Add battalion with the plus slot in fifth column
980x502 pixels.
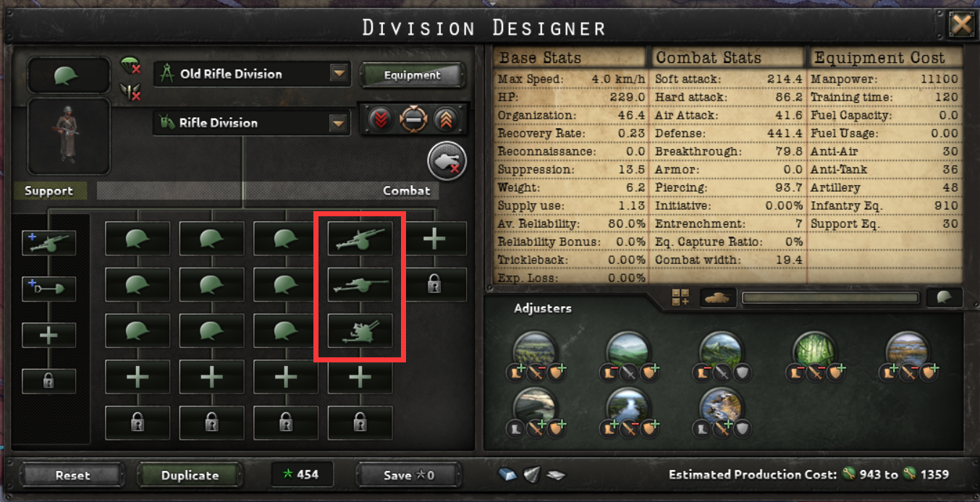click(x=434, y=239)
